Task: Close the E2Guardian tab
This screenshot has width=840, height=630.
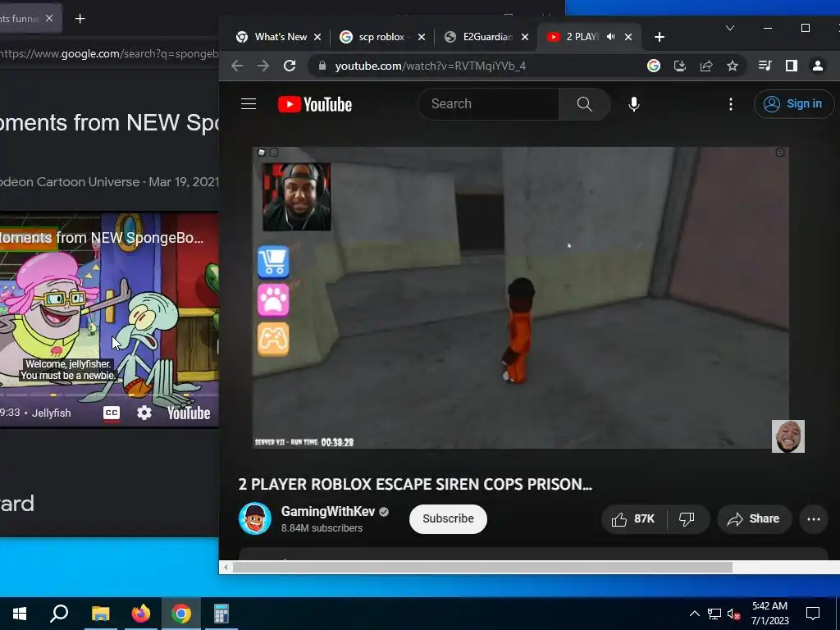Action: point(525,37)
